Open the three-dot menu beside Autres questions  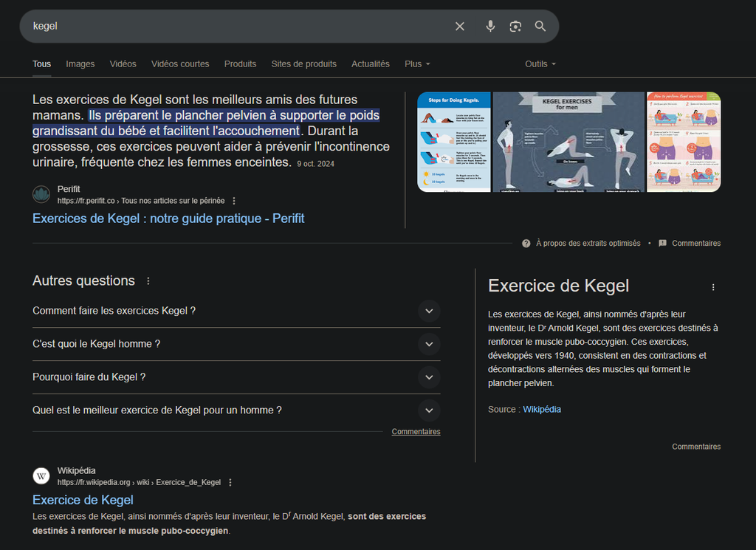(x=148, y=281)
